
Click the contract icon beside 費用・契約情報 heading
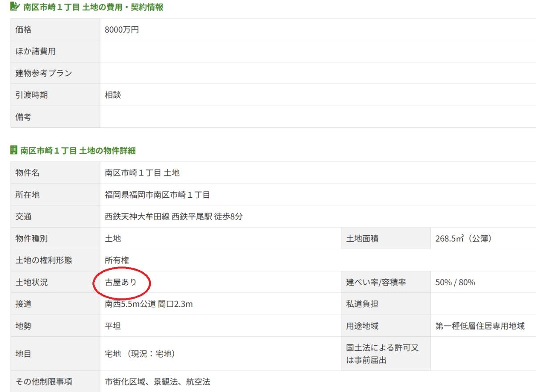15,7
